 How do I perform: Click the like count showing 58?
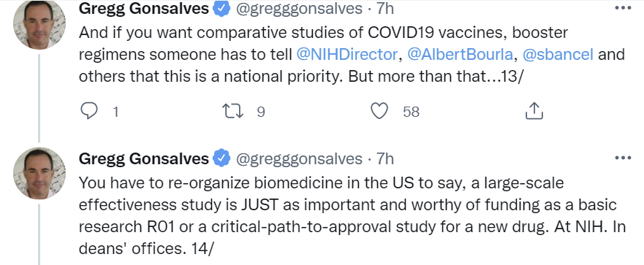click(x=411, y=112)
